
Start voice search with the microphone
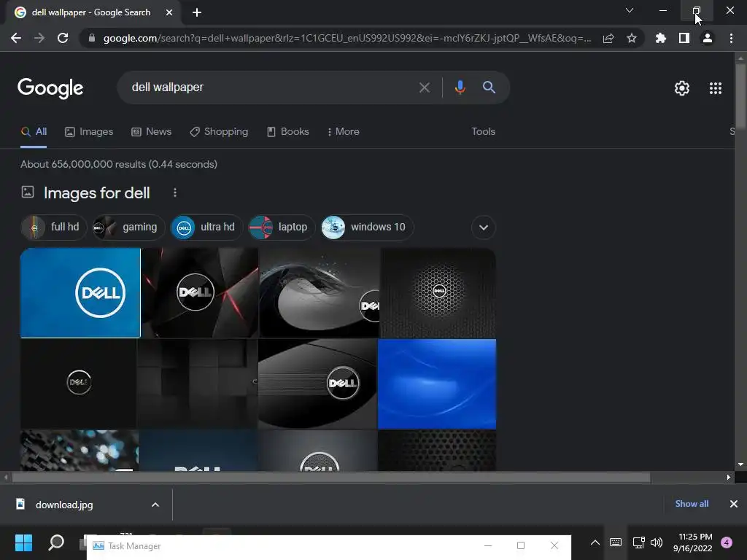pyautogui.click(x=460, y=87)
